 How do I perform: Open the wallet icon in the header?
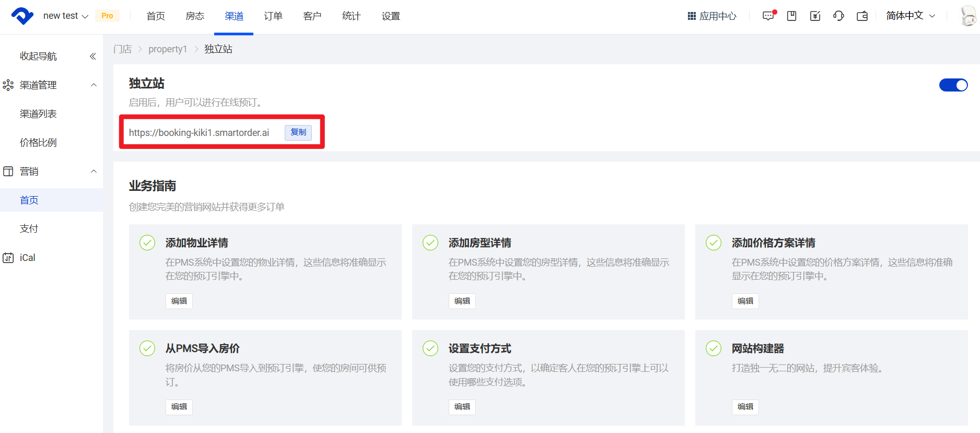tap(862, 16)
